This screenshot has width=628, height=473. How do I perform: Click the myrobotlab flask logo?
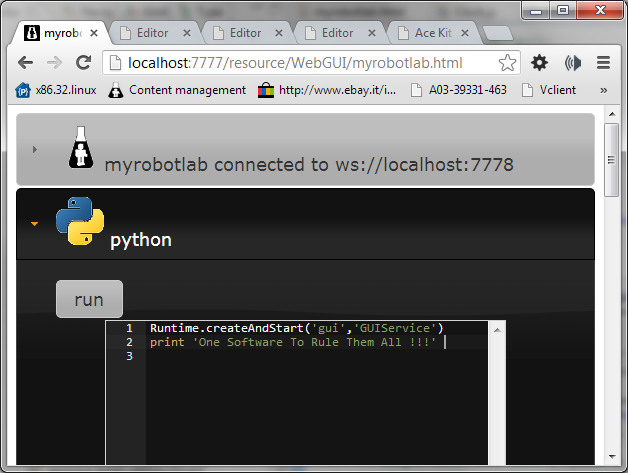point(81,147)
